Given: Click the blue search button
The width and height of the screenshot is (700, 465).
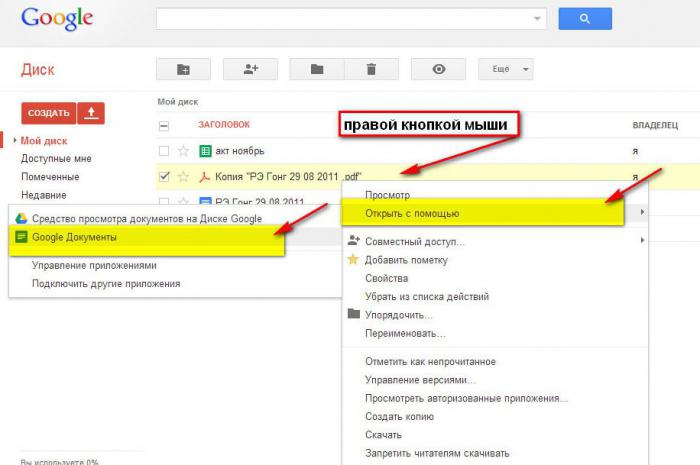Looking at the screenshot, I should click(x=585, y=19).
